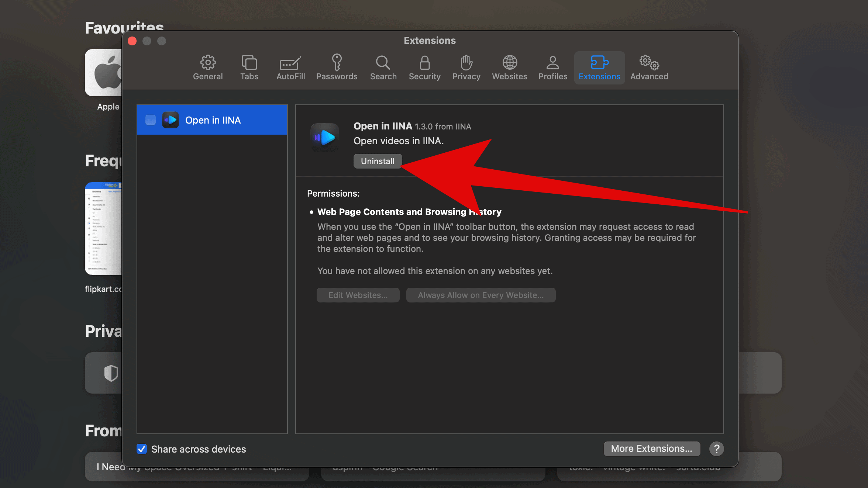This screenshot has height=488, width=868.
Task: Open the Privacy hand icon pane
Action: point(466,68)
